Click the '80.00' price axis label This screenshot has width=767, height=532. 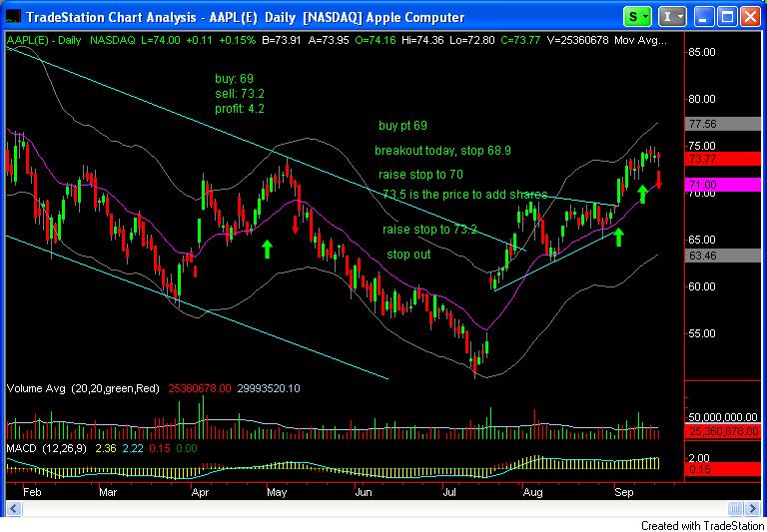[701, 99]
